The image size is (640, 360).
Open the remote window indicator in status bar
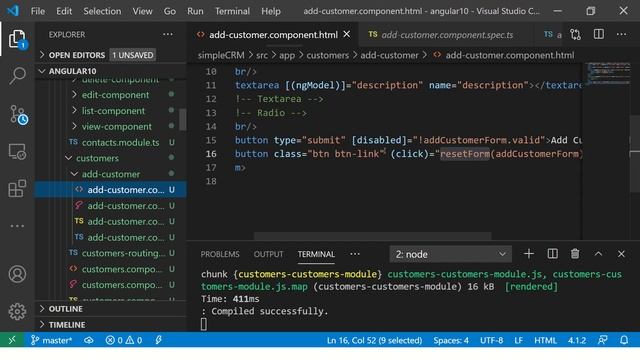(12, 340)
